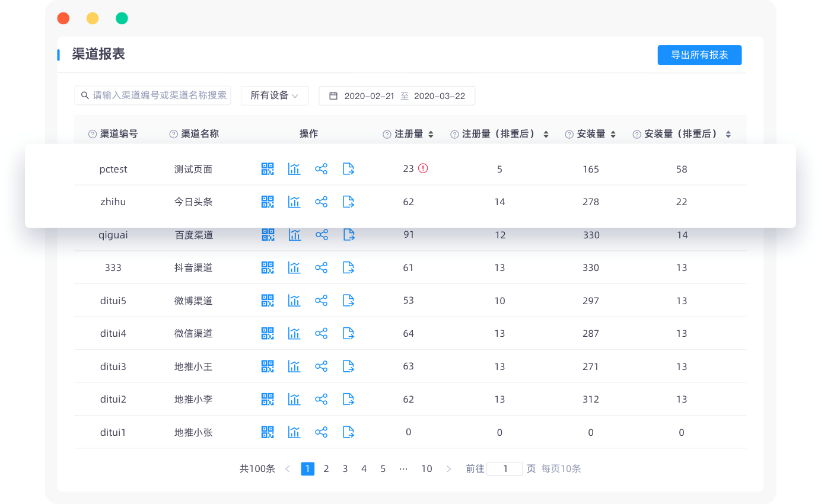The width and height of the screenshot is (821, 504).
Task: Share the ditui4 微信渠道 channel
Action: coord(322,333)
